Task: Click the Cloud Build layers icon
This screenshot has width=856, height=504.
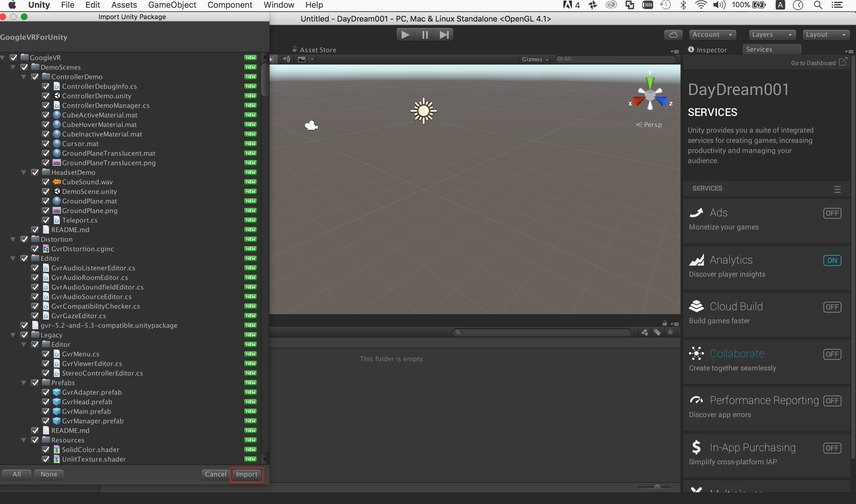Action: 696,306
